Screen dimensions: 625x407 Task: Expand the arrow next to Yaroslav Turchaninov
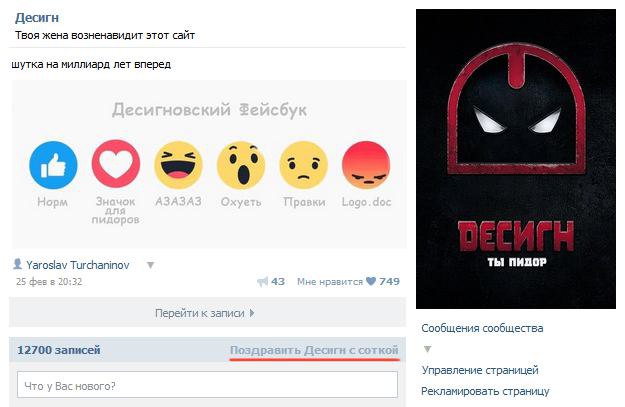[x=150, y=265]
